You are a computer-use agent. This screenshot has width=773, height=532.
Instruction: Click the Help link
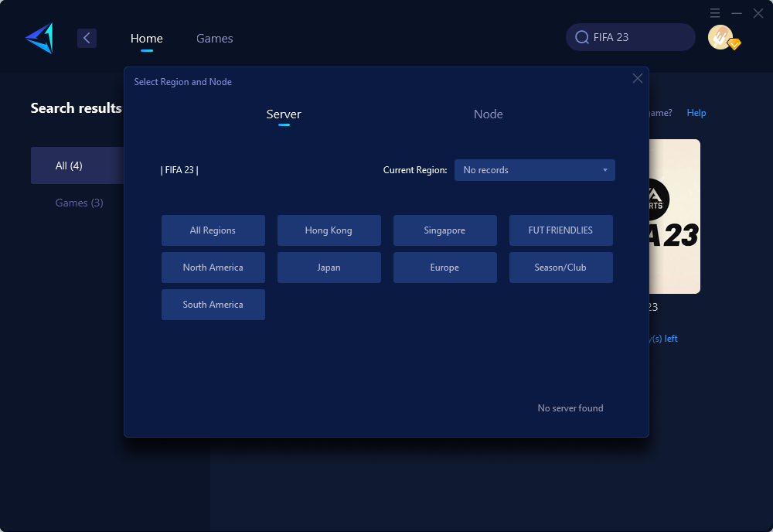pyautogui.click(x=696, y=113)
